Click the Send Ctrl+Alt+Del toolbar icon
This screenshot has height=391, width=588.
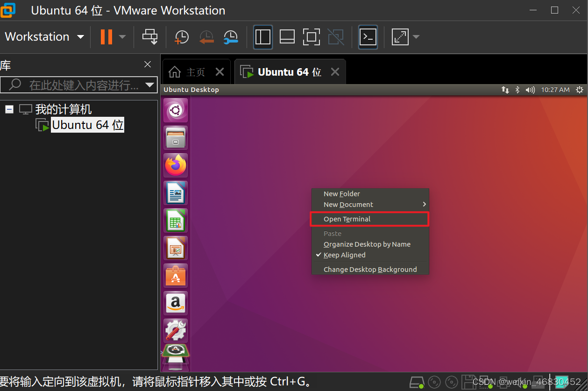click(x=150, y=36)
